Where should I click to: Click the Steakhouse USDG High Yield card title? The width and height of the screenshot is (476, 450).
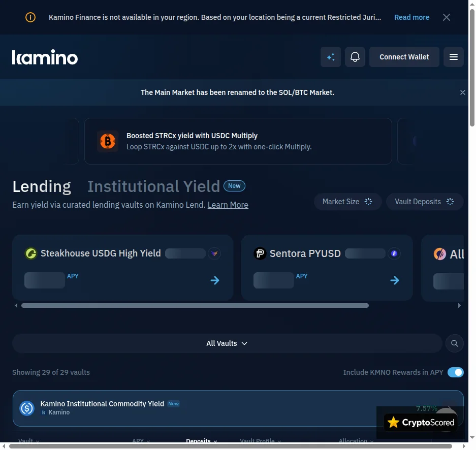[101, 253]
